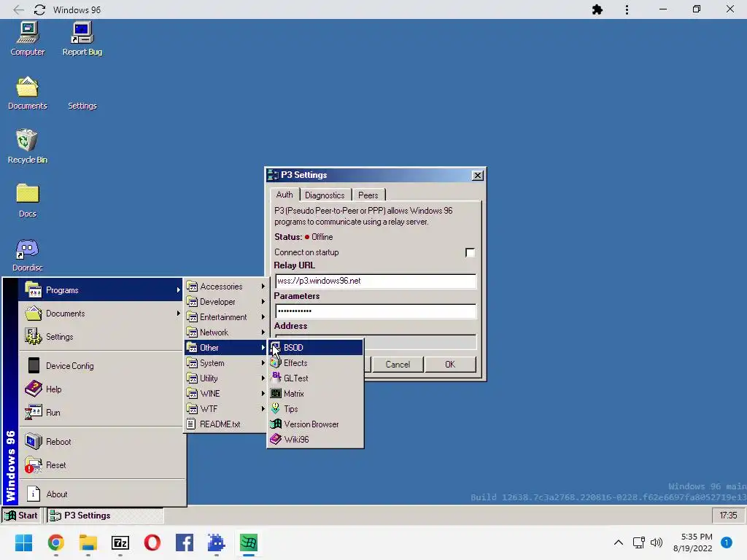Viewport: 747px width, 560px height.
Task: Open 7-Zip from the taskbar
Action: [x=120, y=542]
